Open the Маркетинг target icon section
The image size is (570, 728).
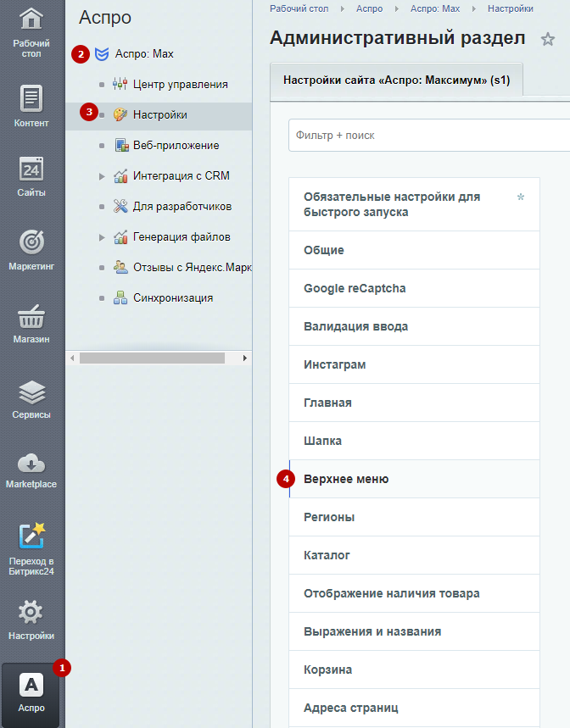click(x=31, y=242)
